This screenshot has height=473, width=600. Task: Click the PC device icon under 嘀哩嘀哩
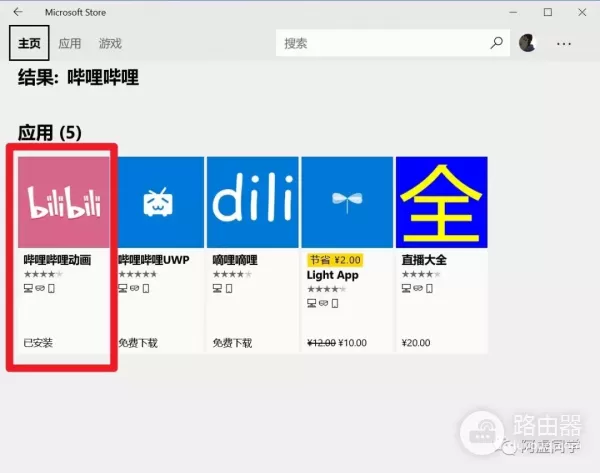217,288
